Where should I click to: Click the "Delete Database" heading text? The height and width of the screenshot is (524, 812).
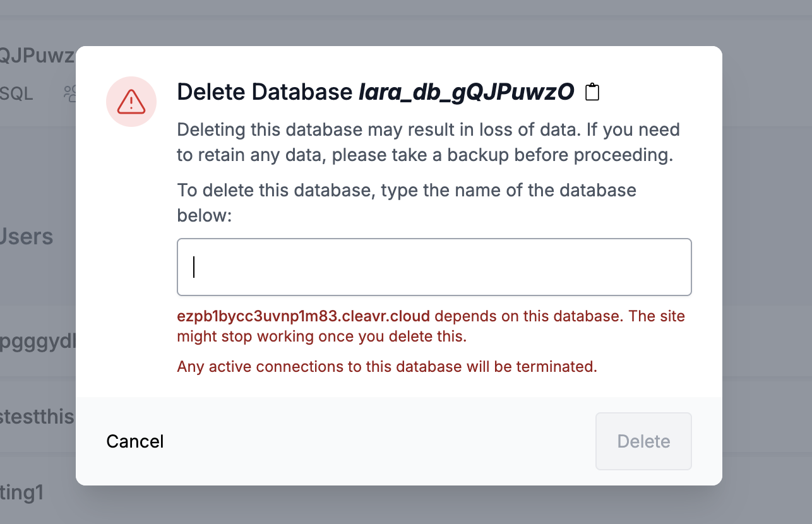tap(265, 92)
